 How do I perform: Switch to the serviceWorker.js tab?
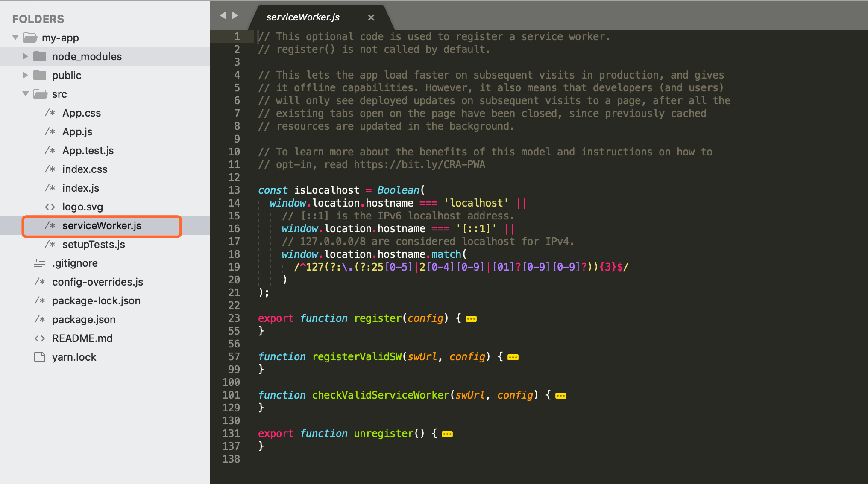303,17
